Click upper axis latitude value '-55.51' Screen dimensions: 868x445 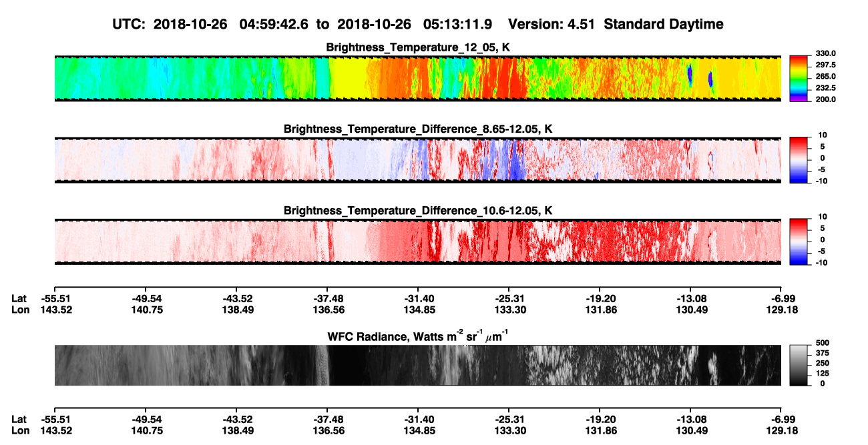tap(55, 298)
